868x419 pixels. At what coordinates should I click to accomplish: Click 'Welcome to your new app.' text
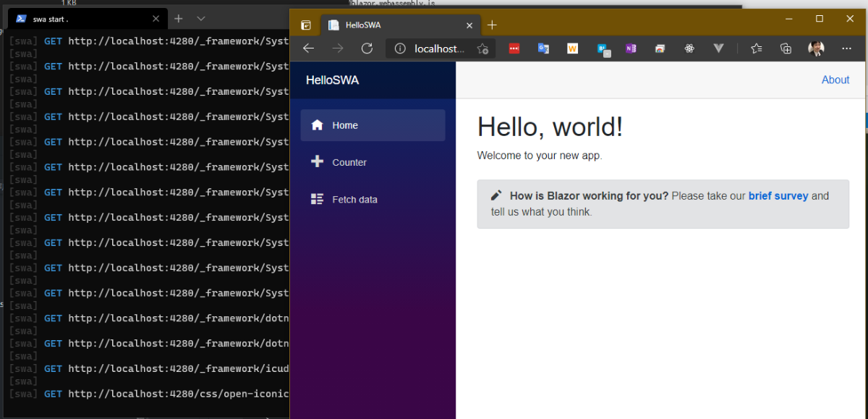tap(540, 155)
